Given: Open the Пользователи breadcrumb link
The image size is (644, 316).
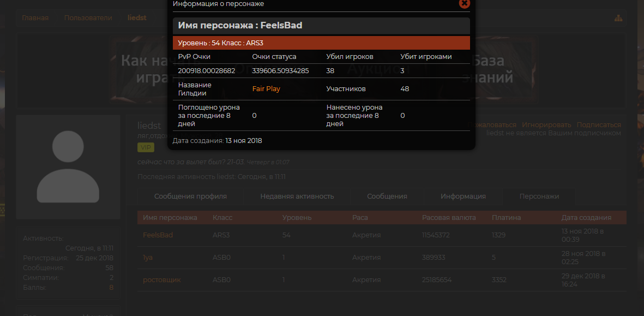Looking at the screenshot, I should click(88, 18).
